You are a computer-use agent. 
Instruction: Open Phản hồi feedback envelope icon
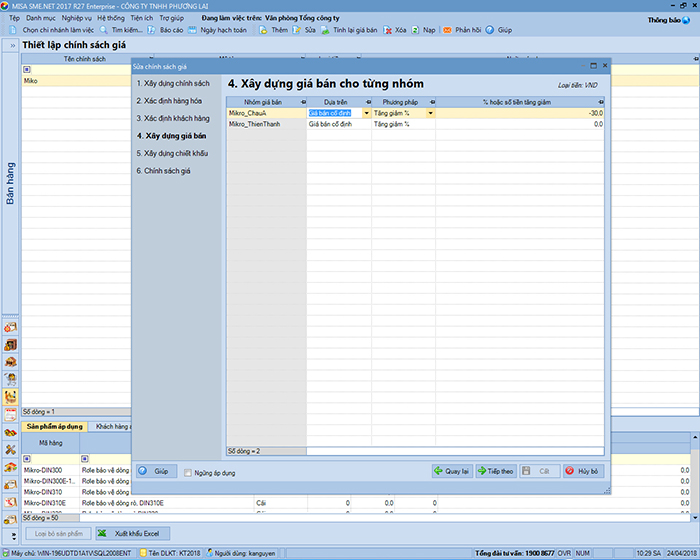[x=447, y=30]
